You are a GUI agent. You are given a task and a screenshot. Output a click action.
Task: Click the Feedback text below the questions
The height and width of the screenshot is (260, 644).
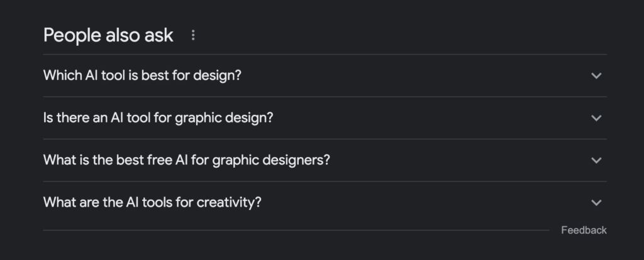(x=584, y=230)
